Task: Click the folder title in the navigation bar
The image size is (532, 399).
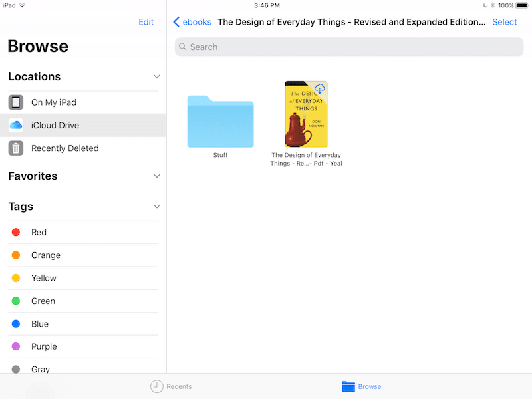Action: [x=352, y=22]
